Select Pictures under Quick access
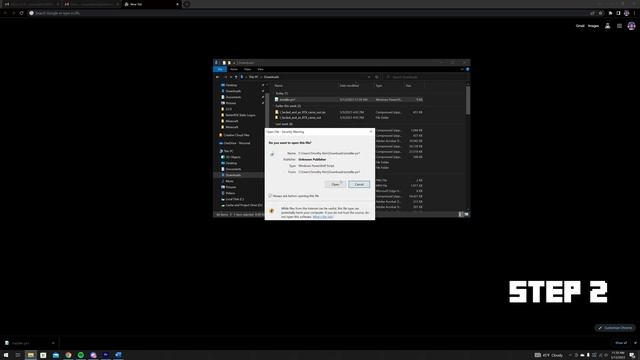 coord(231,103)
